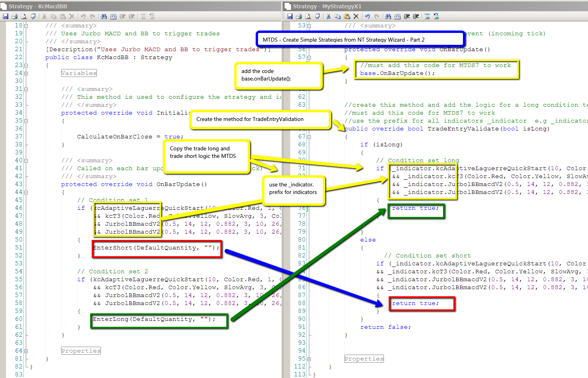Click the 'Strategy - MyStrategyX1' title bar
Screen dimensions: 588x378
(436, 6)
